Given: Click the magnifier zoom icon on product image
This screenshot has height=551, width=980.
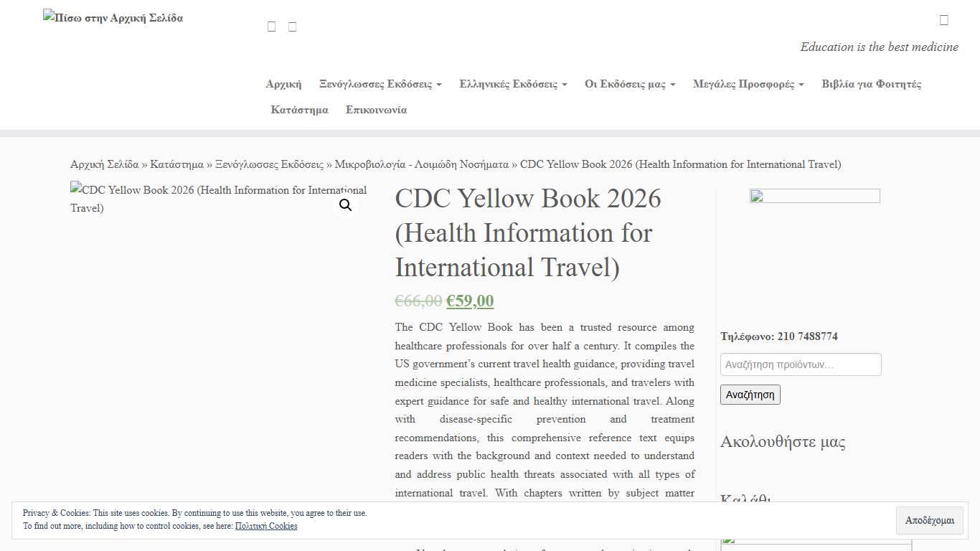Looking at the screenshot, I should [345, 204].
